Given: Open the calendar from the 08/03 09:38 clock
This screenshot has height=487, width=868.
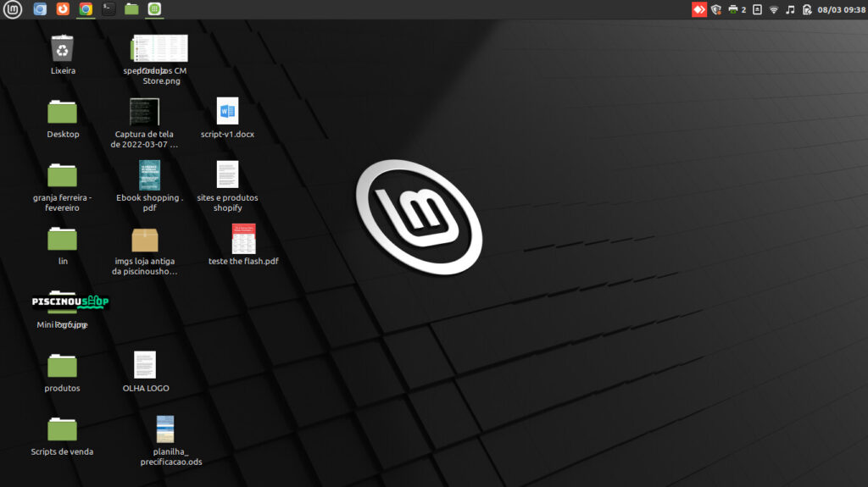Looking at the screenshot, I should coord(841,9).
